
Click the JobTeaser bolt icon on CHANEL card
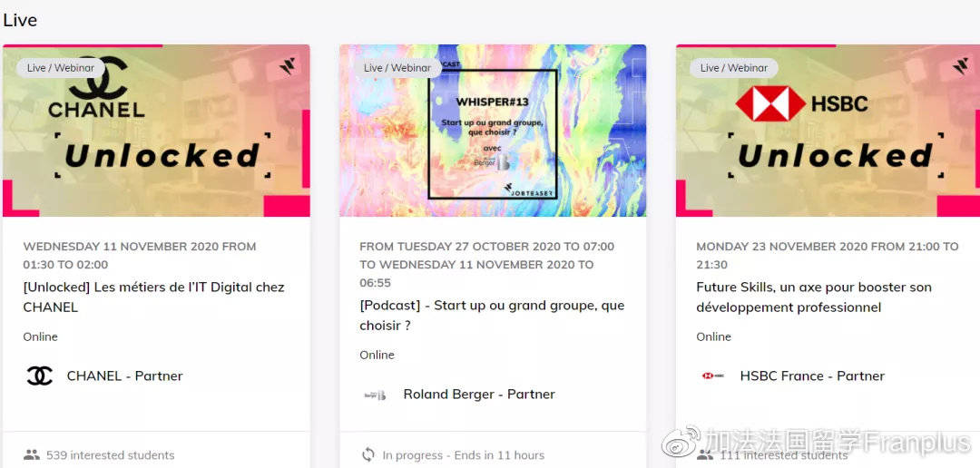pos(288,66)
